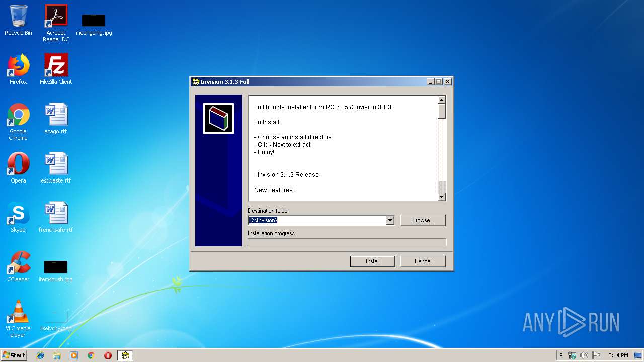This screenshot has width=644, height=362.
Task: Click the 'Invision 3.1.3 Release' text
Action: click(x=288, y=175)
